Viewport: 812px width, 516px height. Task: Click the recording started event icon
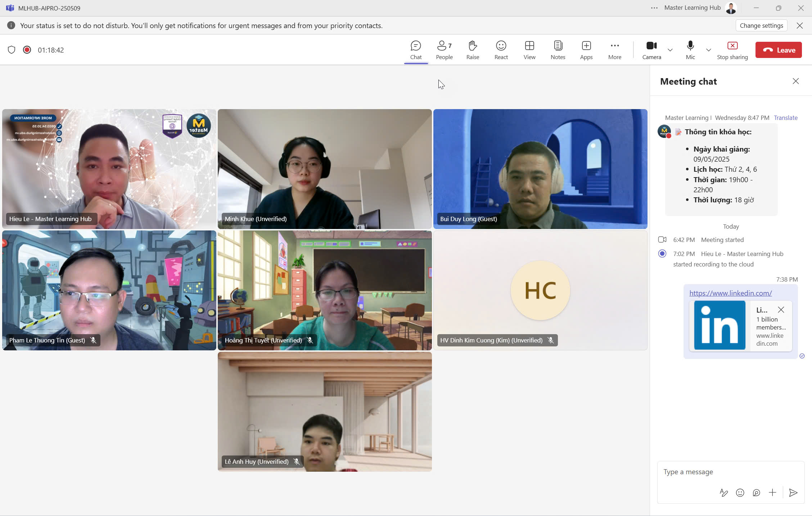coord(662,253)
